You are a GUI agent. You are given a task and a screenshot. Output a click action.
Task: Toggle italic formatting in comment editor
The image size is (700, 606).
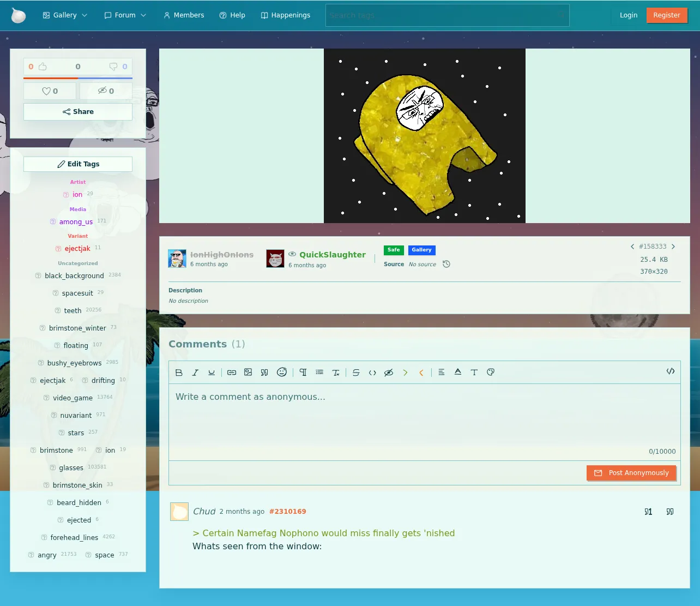click(195, 373)
